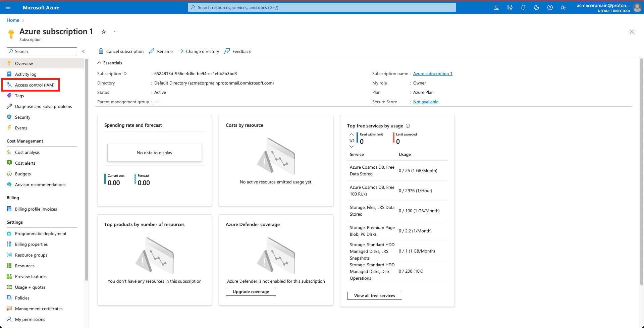Viewport: 644px width, 328px height.
Task: Click the Cost analysis icon
Action: point(9,152)
